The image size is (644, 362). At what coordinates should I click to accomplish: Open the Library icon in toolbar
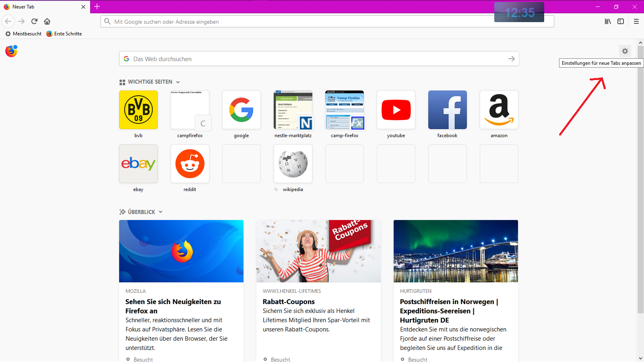(608, 21)
